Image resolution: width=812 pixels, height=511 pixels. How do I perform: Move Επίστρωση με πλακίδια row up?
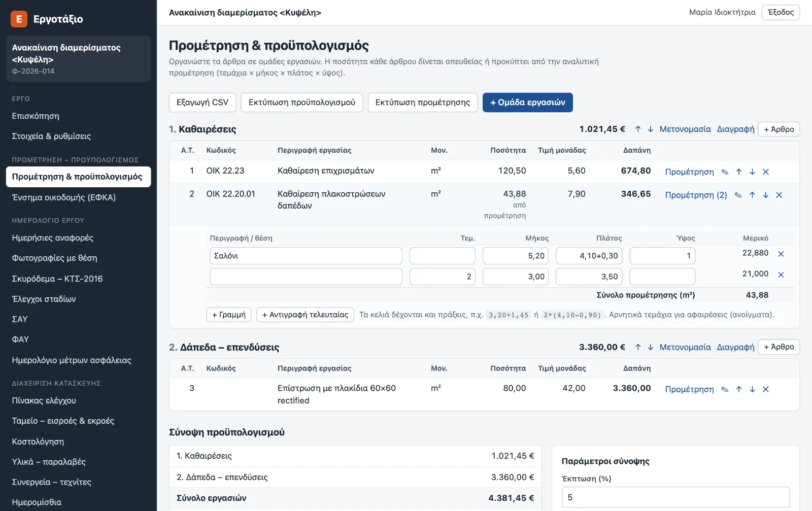tap(739, 389)
